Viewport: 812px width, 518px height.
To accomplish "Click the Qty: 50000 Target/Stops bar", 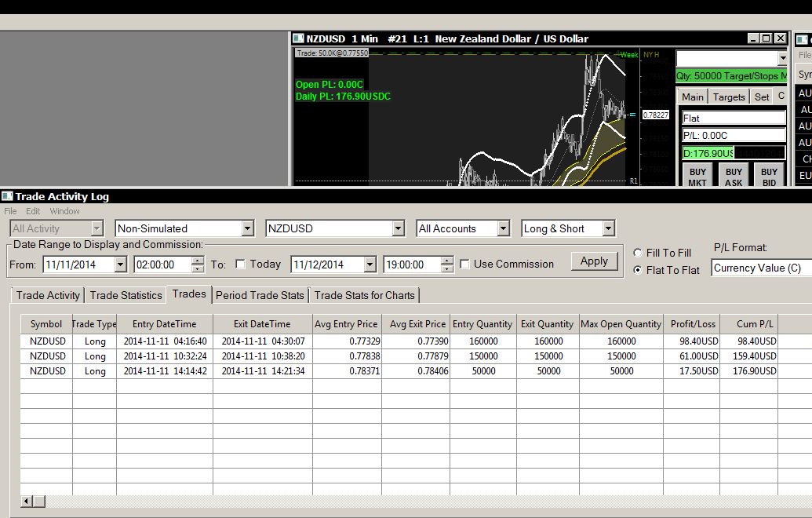I will 731,76.
